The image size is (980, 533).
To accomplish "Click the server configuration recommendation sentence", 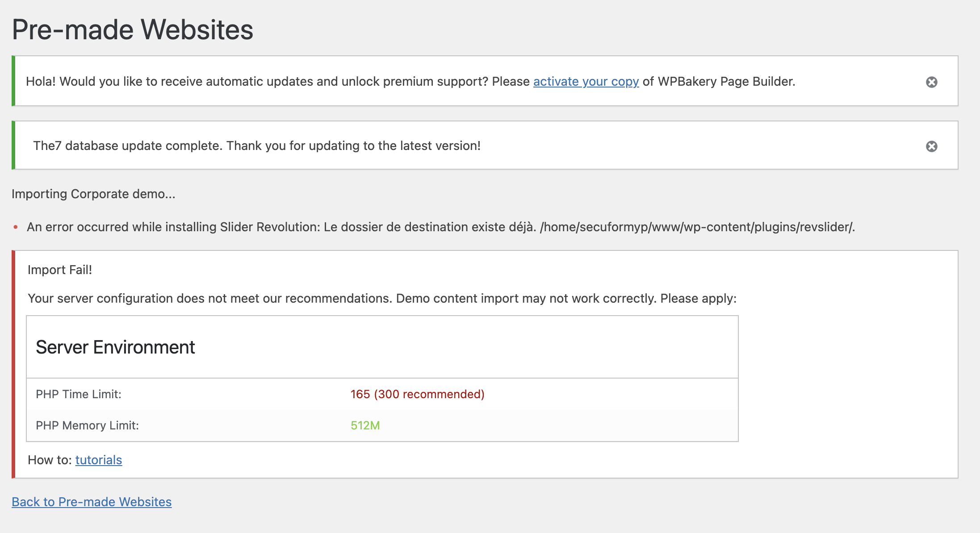I will click(382, 298).
